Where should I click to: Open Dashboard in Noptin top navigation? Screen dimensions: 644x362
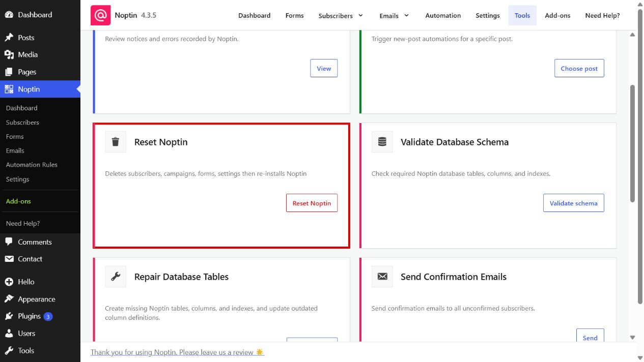[x=255, y=15]
